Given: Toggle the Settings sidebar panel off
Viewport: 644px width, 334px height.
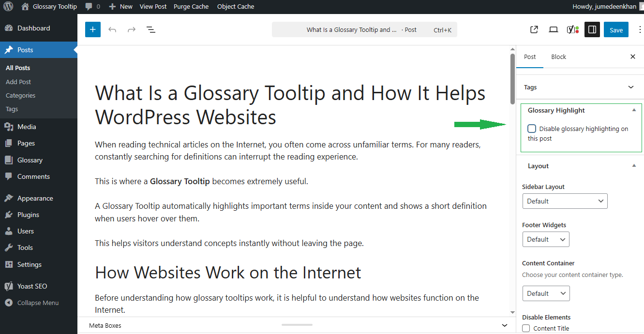Looking at the screenshot, I should 592,29.
